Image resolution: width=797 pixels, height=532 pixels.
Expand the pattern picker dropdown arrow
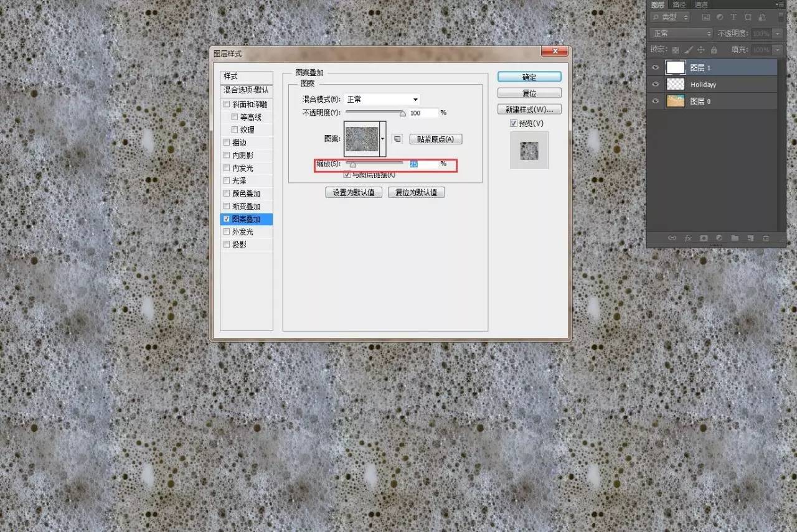tap(382, 139)
